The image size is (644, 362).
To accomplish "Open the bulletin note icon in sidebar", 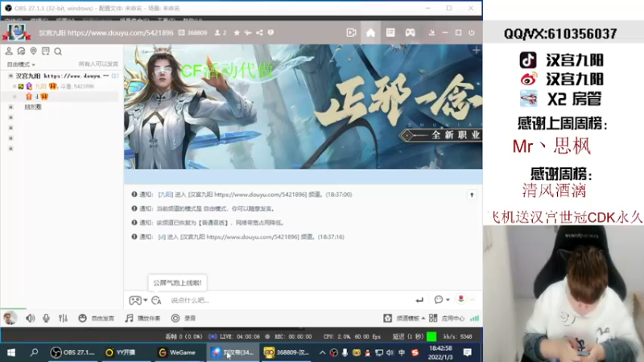I will coord(46,51).
